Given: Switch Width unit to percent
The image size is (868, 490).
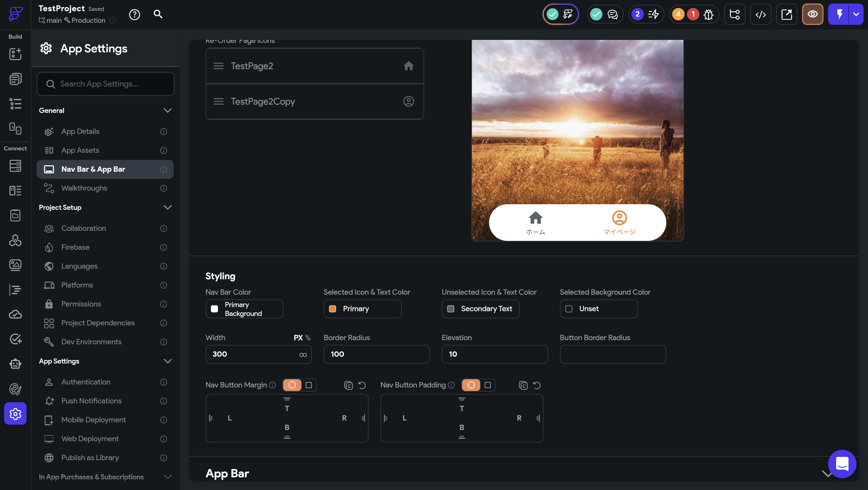Looking at the screenshot, I should click(308, 338).
